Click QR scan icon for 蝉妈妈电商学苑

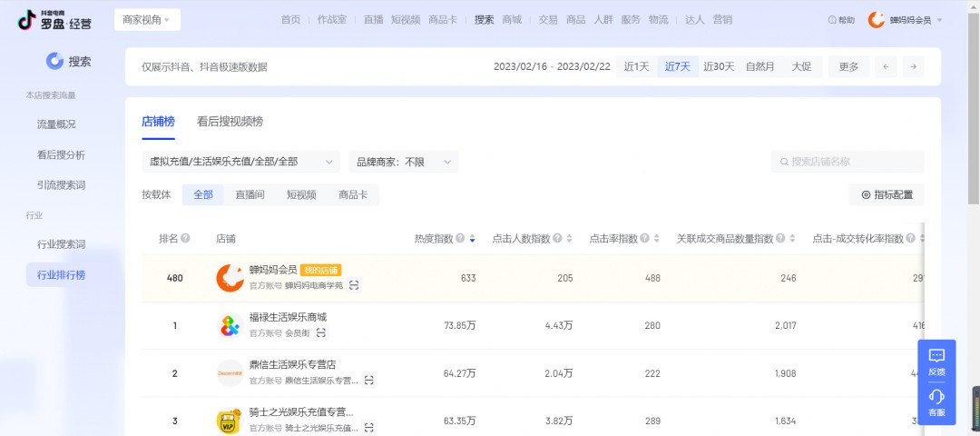(x=355, y=285)
